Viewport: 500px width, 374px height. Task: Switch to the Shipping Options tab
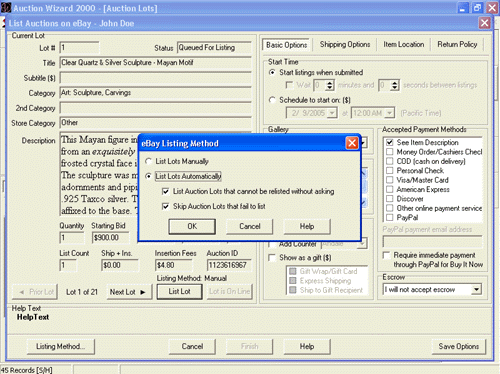point(345,44)
